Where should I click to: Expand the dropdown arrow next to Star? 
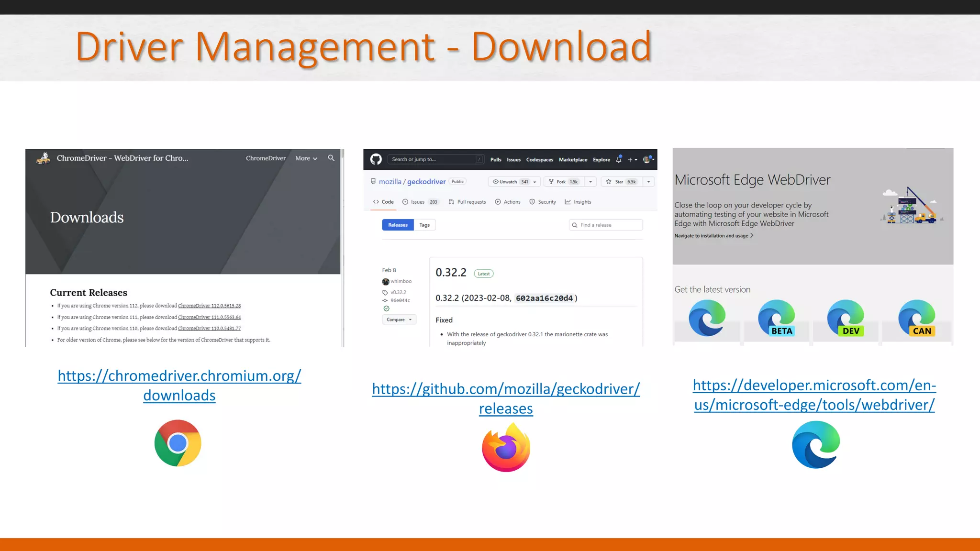tap(648, 182)
